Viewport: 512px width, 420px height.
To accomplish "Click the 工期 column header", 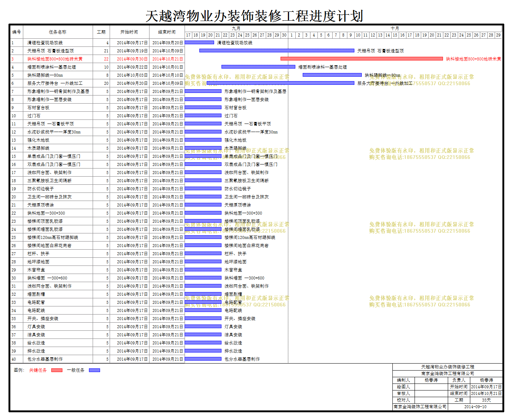I will click(x=101, y=32).
